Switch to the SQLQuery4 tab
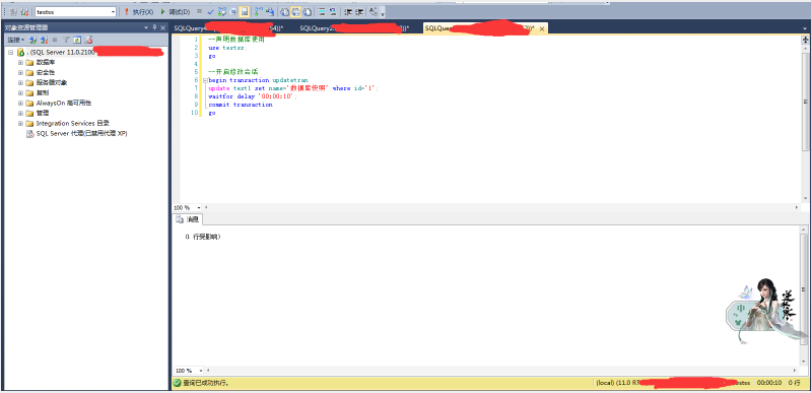The image size is (811, 393). click(228, 28)
